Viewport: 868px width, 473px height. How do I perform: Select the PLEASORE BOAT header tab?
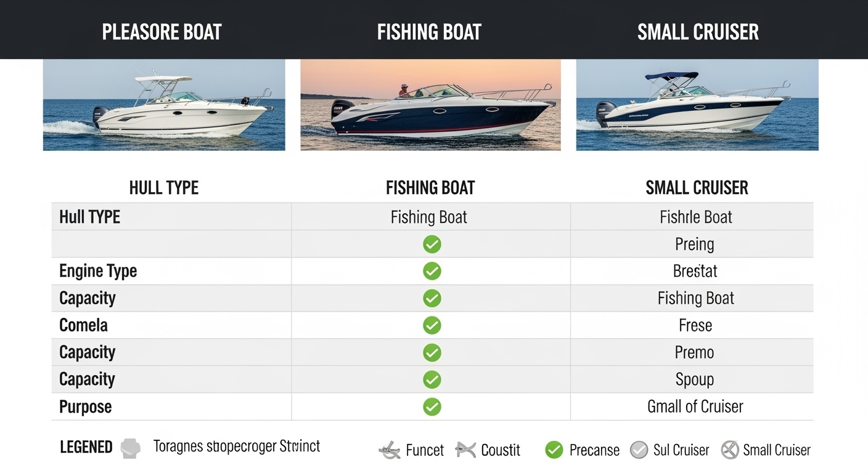(162, 32)
